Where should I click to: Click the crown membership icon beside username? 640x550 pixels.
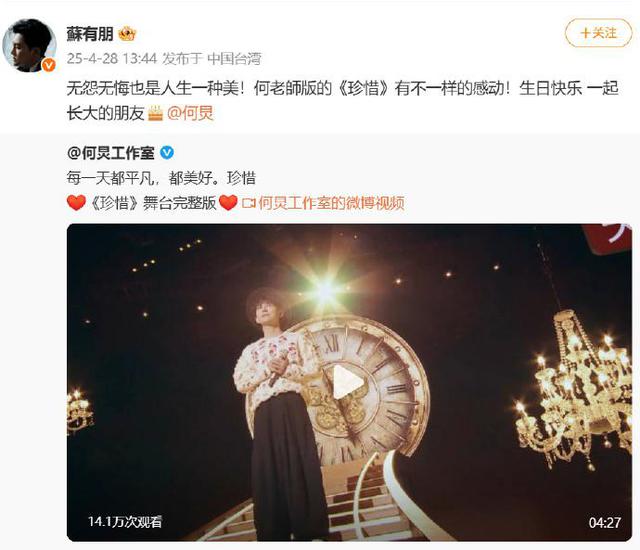pyautogui.click(x=127, y=33)
